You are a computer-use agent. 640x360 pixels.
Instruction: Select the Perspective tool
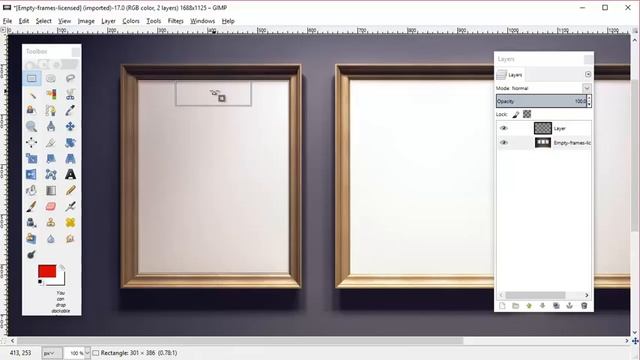pos(70,158)
